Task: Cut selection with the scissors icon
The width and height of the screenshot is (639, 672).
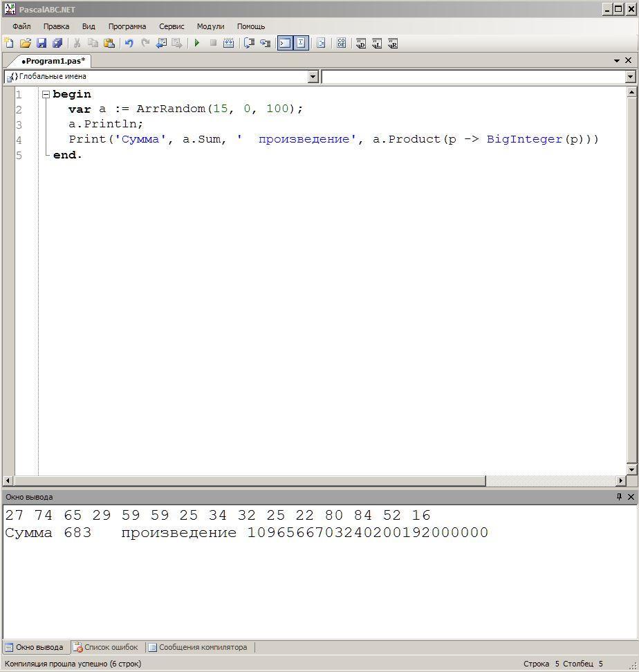Action: [77, 43]
